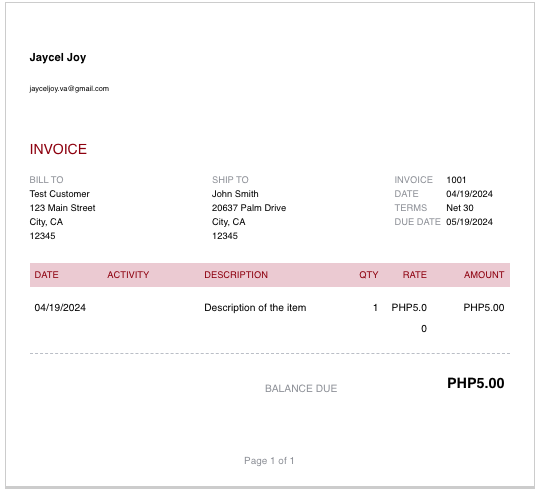Click the due date 05/19/2024
Viewport: 537px width, 490px height.
point(469,222)
